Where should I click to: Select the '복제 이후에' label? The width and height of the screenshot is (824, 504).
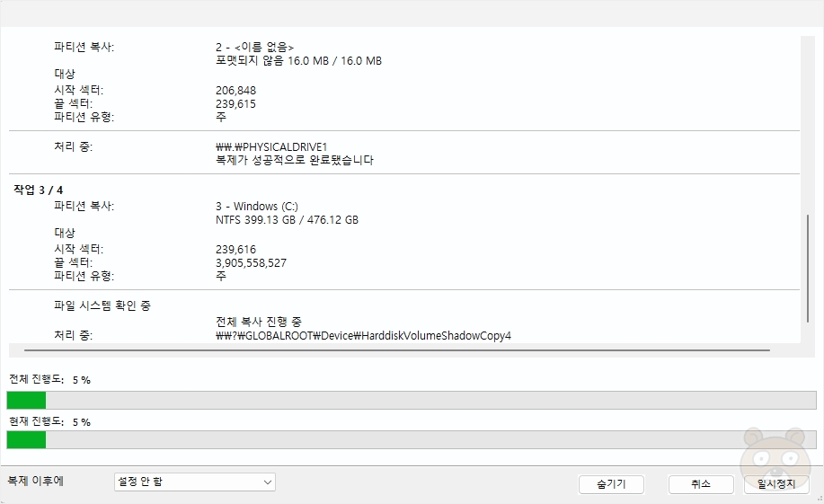pos(35,481)
